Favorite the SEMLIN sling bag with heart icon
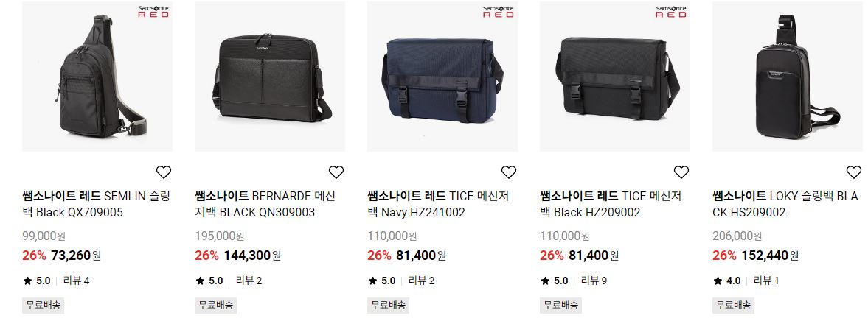Screen dimensions: 868x324 click(163, 172)
